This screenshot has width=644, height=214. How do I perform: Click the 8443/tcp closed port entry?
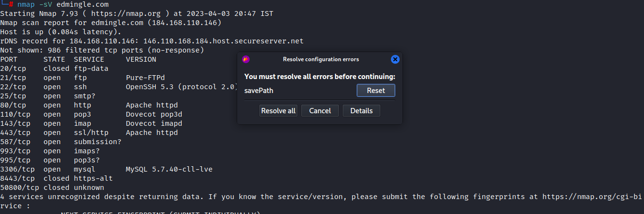[17, 178]
